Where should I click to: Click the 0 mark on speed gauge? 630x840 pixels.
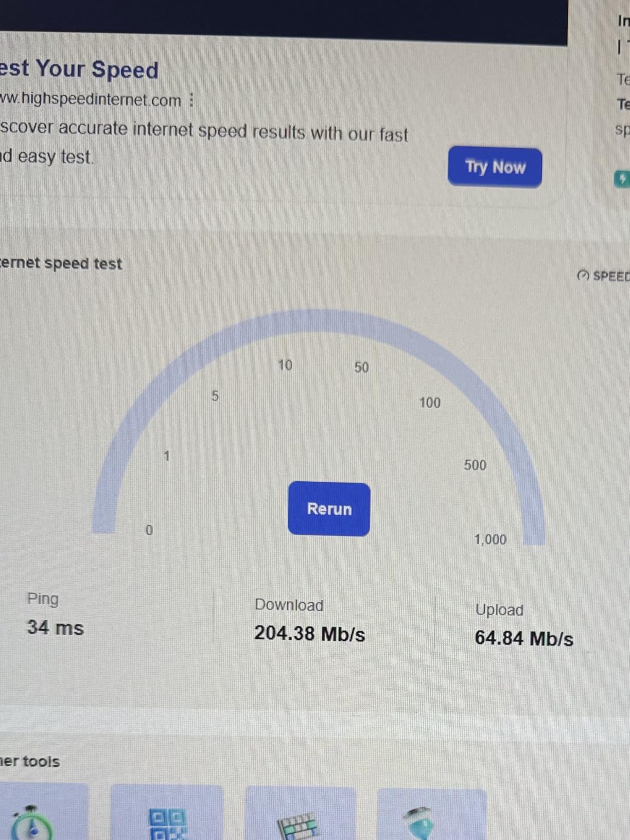coord(149,530)
